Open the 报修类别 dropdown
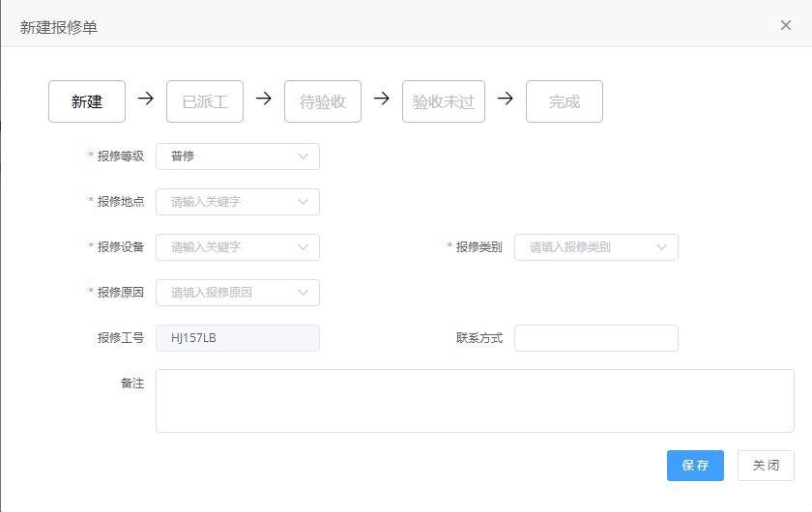Screen dimensions: 812x512 click(596, 247)
